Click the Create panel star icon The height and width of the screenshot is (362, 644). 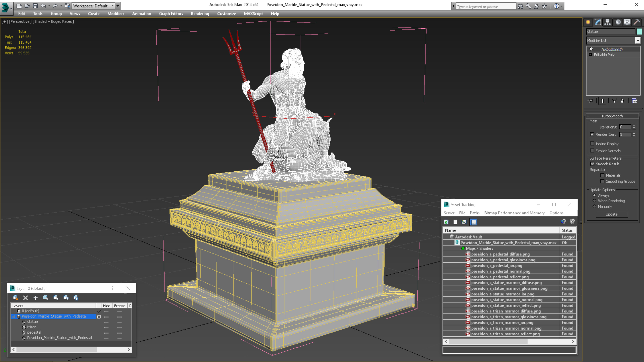coord(588,22)
